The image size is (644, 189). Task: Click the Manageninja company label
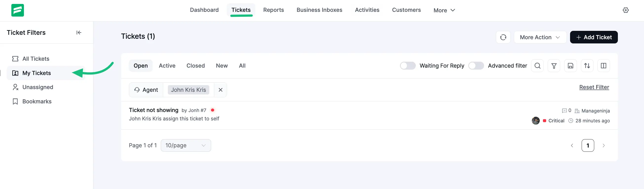[x=595, y=111]
